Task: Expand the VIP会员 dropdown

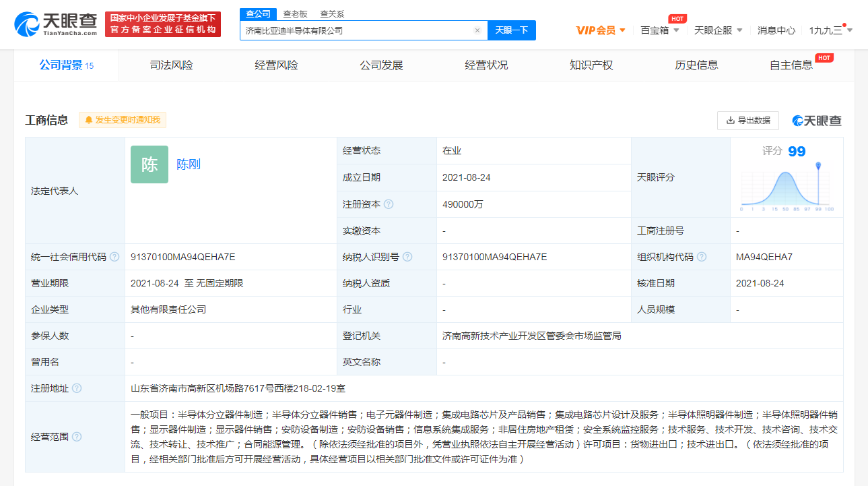Action: point(601,30)
